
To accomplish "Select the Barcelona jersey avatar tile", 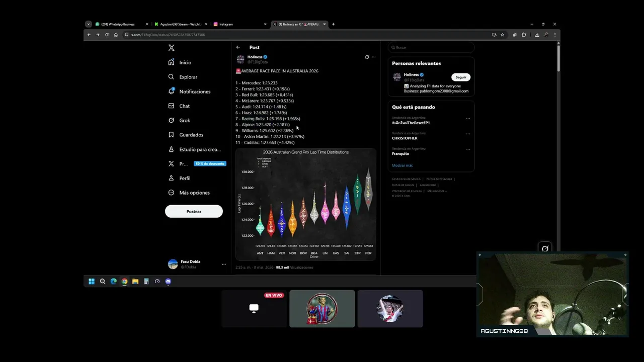I will 322,308.
